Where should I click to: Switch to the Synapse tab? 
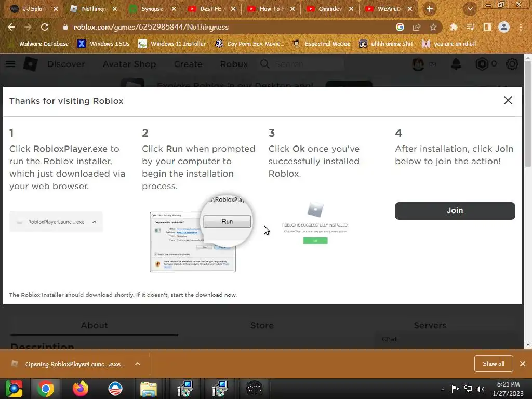coord(152,9)
